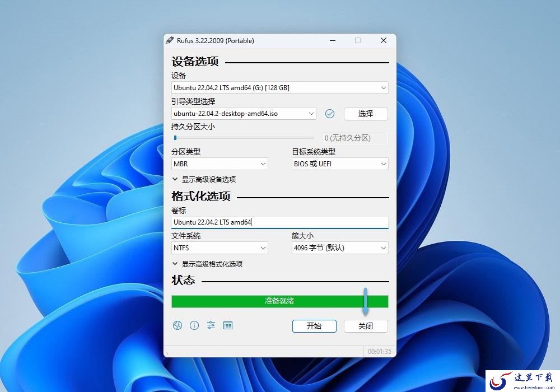Click the 选择 button to pick an ISO
560x392 pixels.
pyautogui.click(x=366, y=114)
